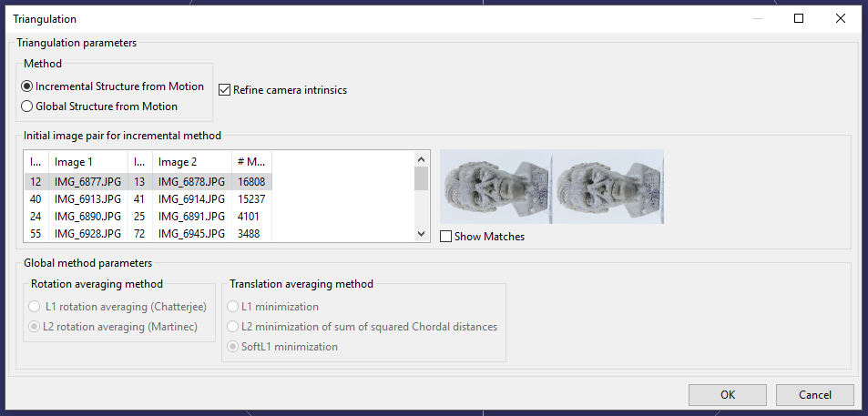Close the Triangulation dialog with X
The height and width of the screenshot is (416, 868).
click(841, 18)
